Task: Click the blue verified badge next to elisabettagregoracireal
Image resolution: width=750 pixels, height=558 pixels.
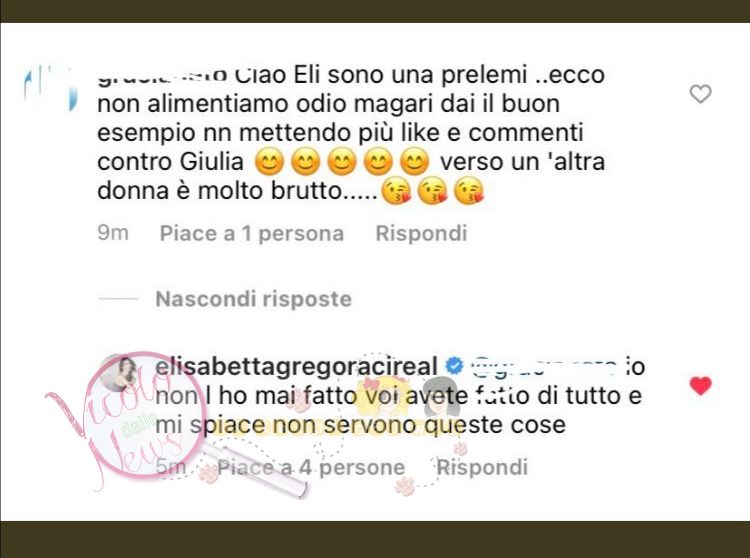Action: (454, 366)
